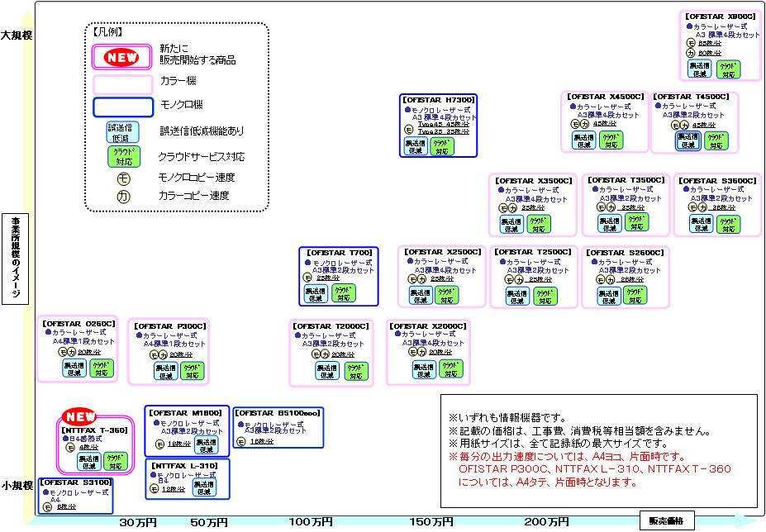Click the pink カラー機 swatch in legend
The image size is (766, 532).
pyautogui.click(x=122, y=84)
